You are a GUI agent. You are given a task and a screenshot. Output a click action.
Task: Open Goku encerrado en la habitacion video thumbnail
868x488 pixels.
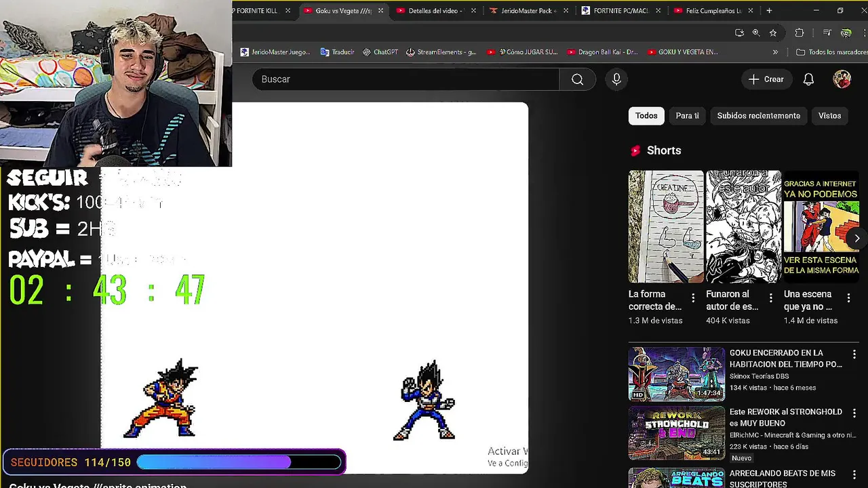pyautogui.click(x=676, y=373)
